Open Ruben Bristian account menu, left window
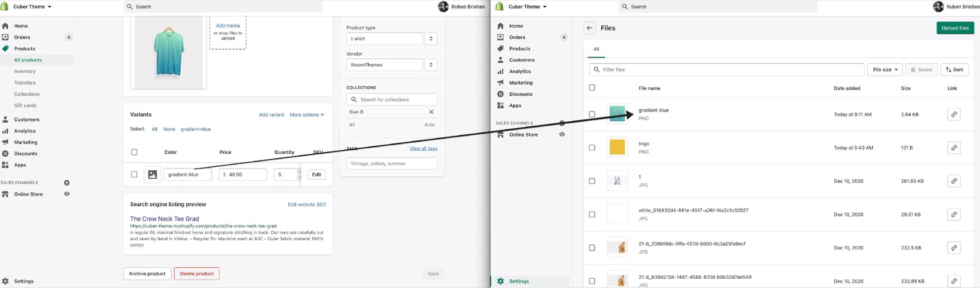The image size is (980, 288). [x=461, y=7]
